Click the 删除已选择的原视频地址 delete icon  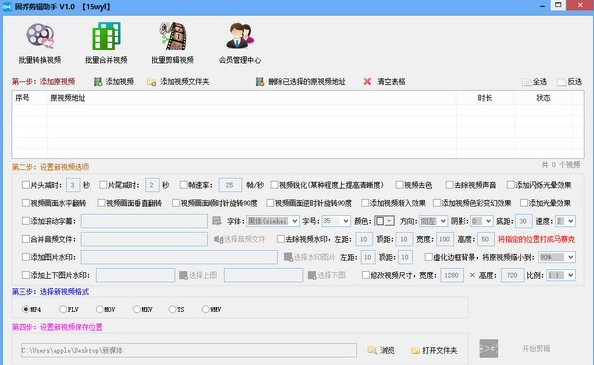coord(260,82)
